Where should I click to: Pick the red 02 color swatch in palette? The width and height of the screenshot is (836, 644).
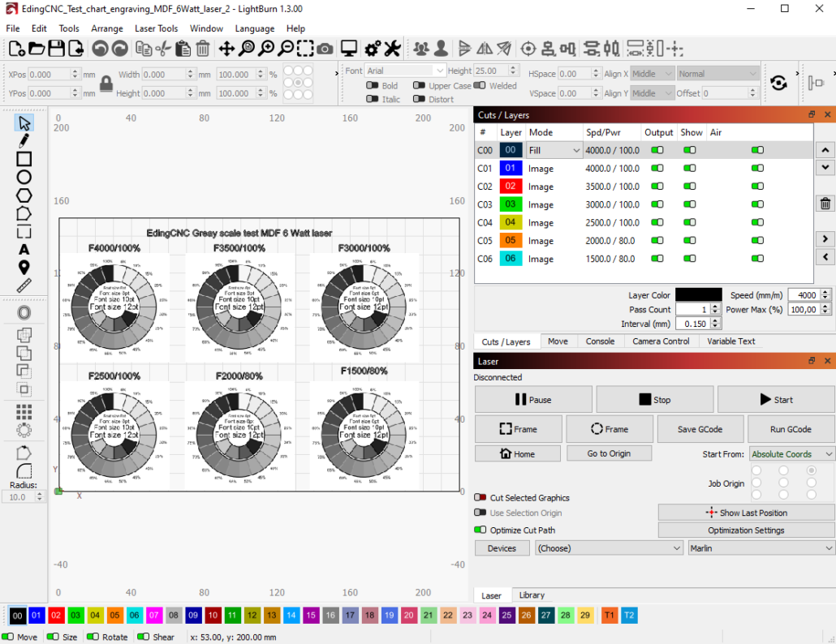56,616
